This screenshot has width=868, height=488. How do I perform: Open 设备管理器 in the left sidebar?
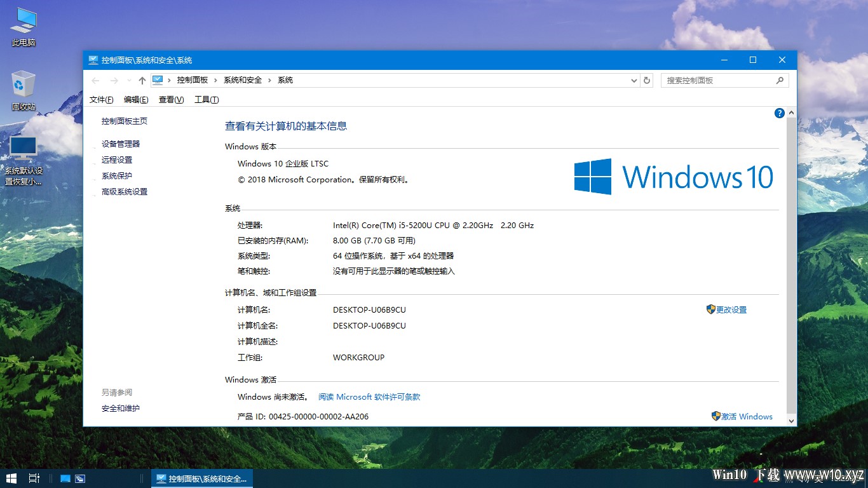point(121,144)
